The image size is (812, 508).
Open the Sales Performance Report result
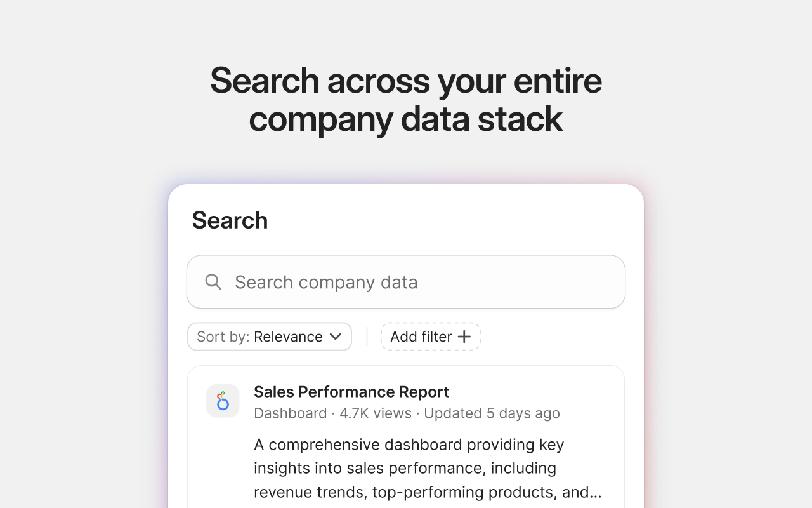click(351, 392)
